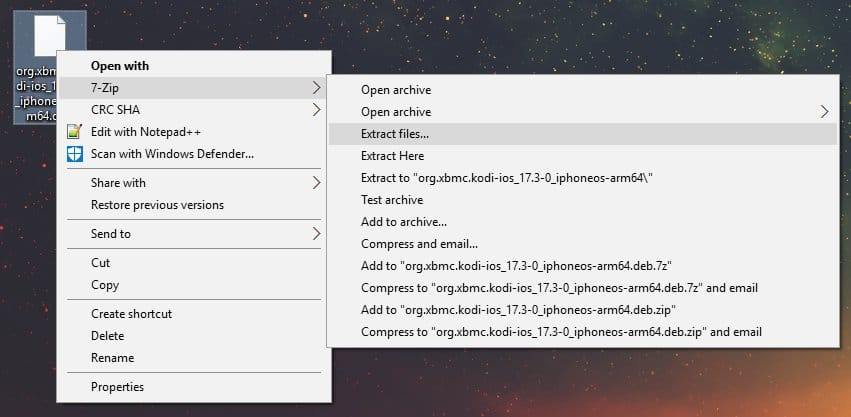
Task: Select Restore previous versions
Action: pos(192,205)
